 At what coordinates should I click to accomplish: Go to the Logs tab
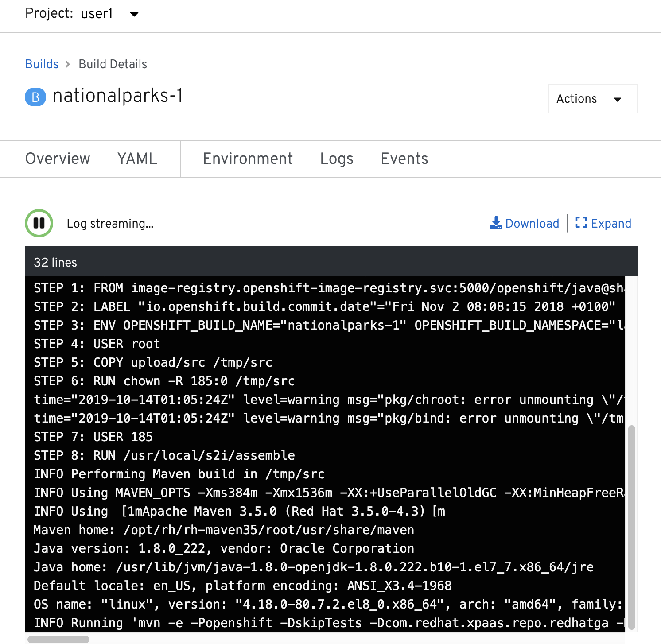[337, 159]
